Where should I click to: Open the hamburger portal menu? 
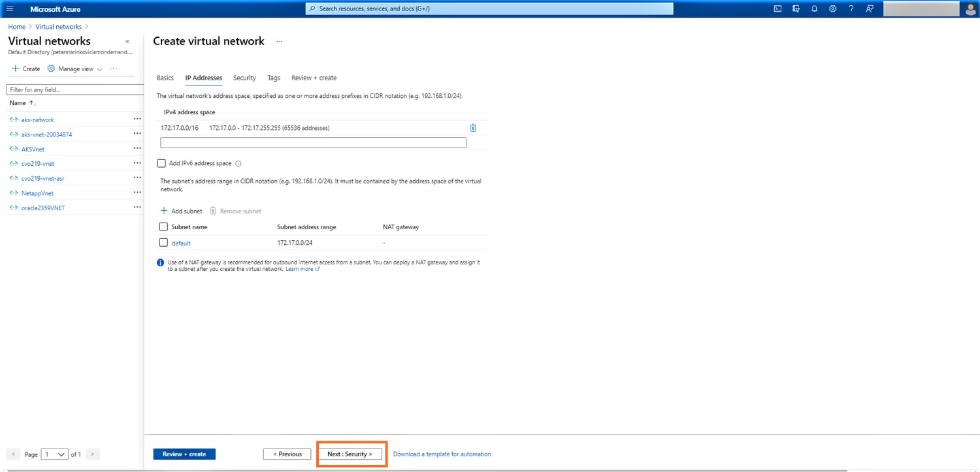[x=10, y=8]
